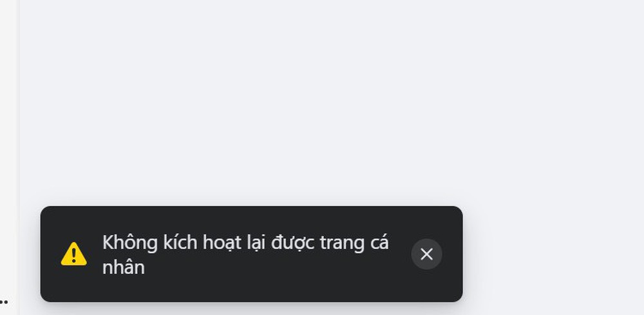Image resolution: width=644 pixels, height=315 pixels.
Task: Open the three-dots menu at bottom left
Action: click(x=4, y=302)
